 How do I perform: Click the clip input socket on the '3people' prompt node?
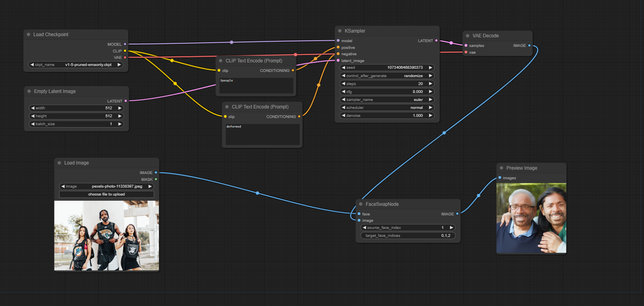[x=219, y=70]
